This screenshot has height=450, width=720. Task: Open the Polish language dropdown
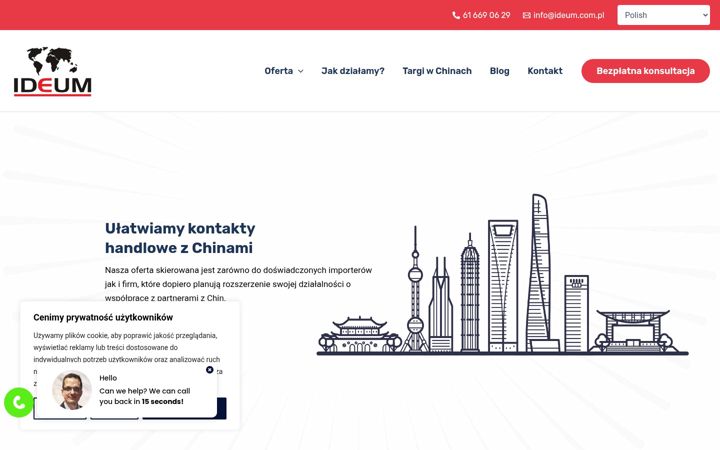(x=664, y=15)
